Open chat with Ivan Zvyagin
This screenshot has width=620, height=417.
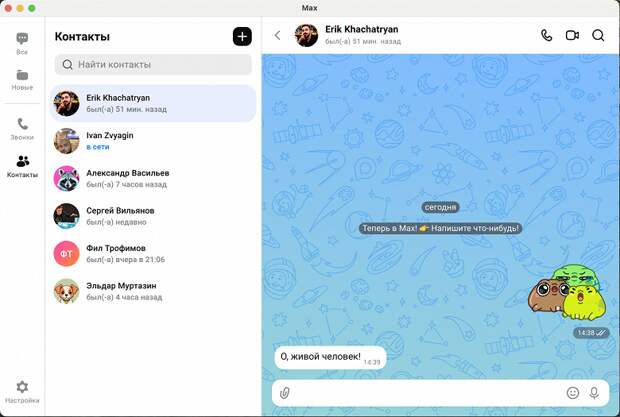(x=153, y=141)
